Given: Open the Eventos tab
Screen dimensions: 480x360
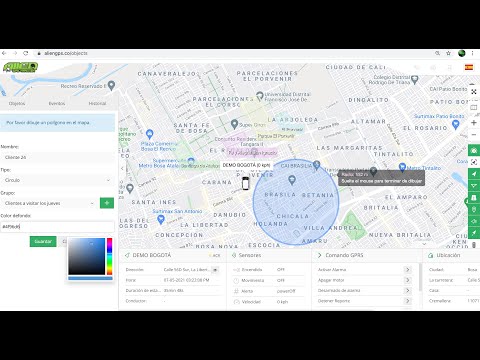Looking at the screenshot, I should coord(57,103).
